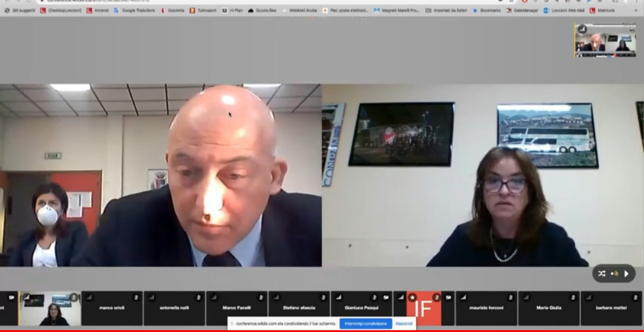Select Stefano sfascia participant tile
Viewport: 644px width, 332px height.
(299, 308)
